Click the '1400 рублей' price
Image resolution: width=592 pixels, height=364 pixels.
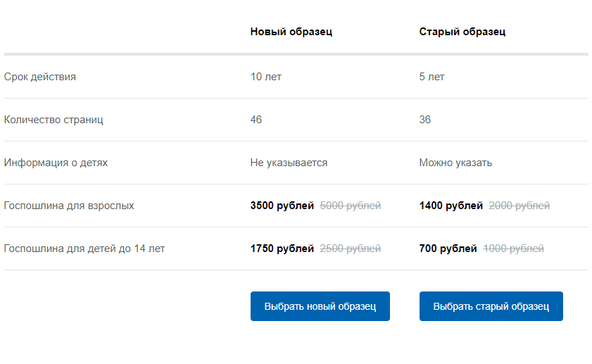tap(451, 206)
